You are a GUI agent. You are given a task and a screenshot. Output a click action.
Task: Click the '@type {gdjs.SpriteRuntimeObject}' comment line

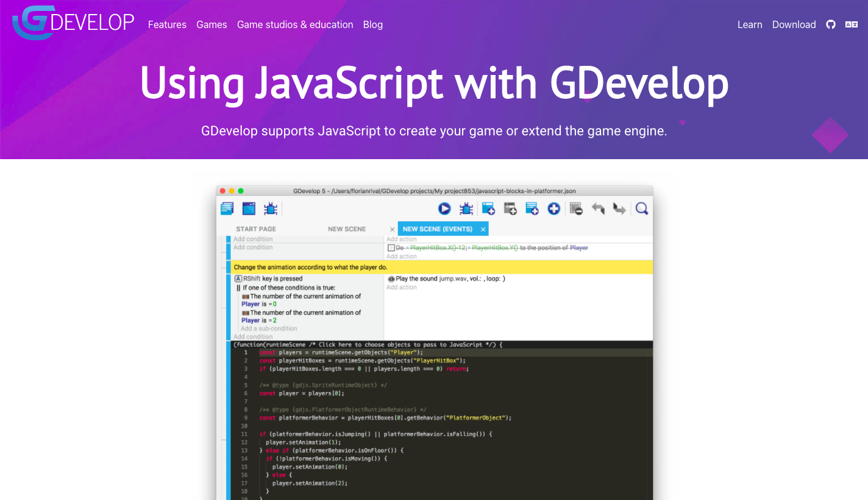coord(323,385)
